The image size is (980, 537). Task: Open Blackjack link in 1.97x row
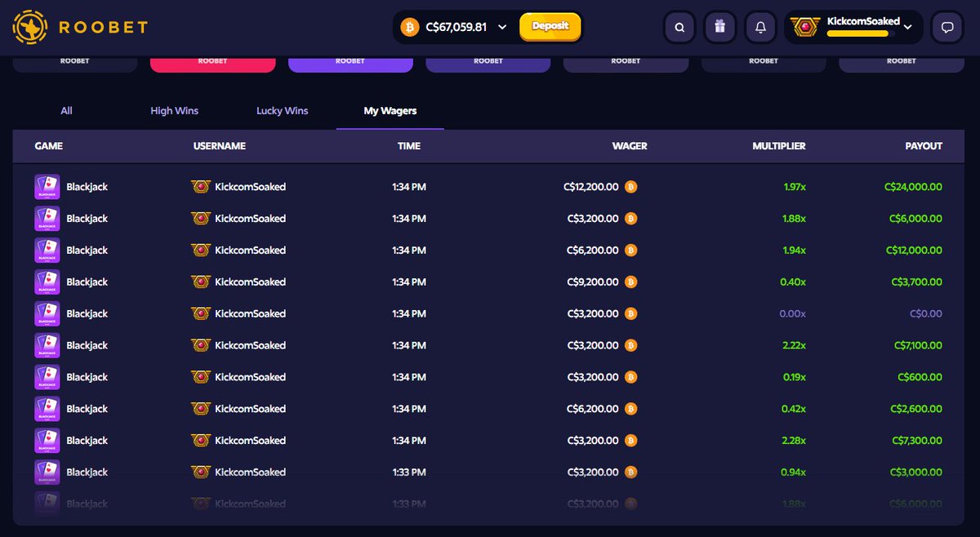[87, 187]
